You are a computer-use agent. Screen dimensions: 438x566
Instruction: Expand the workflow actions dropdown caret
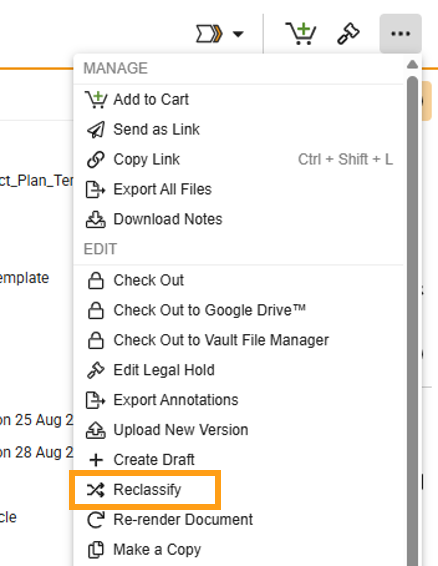[x=238, y=34]
